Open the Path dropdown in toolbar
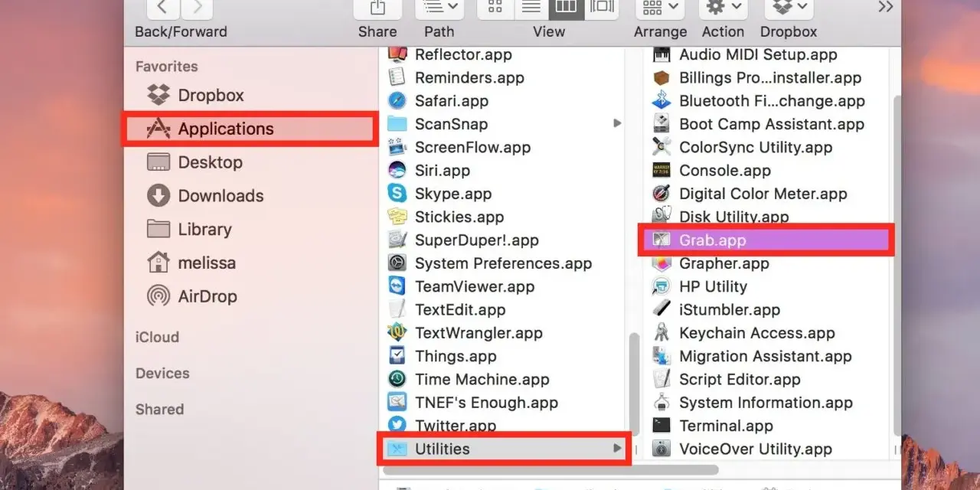 click(439, 8)
